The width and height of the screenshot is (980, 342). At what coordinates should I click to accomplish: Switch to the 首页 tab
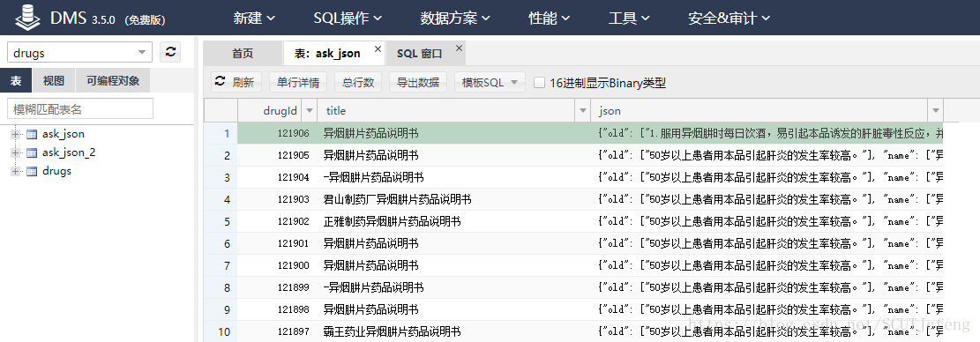243,53
